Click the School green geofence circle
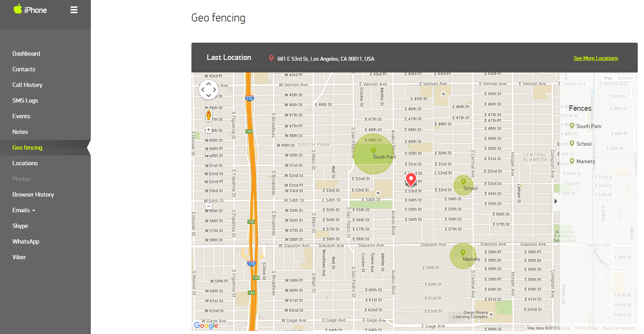This screenshot has height=334, width=644. pyautogui.click(x=464, y=186)
